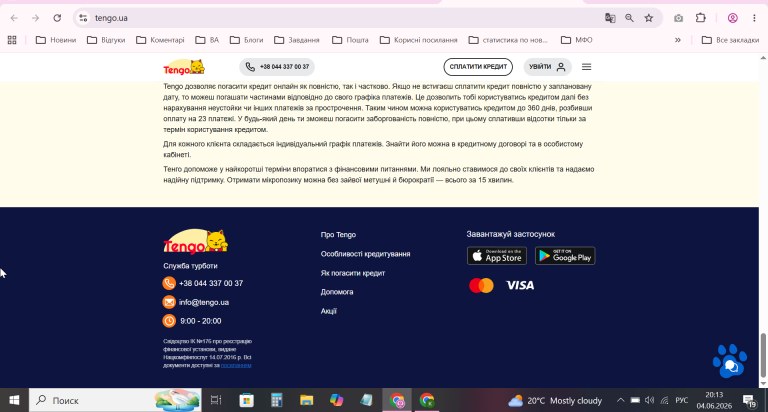The image size is (768, 412).
Task: Open Microsoft Store from taskbar
Action: (246, 400)
